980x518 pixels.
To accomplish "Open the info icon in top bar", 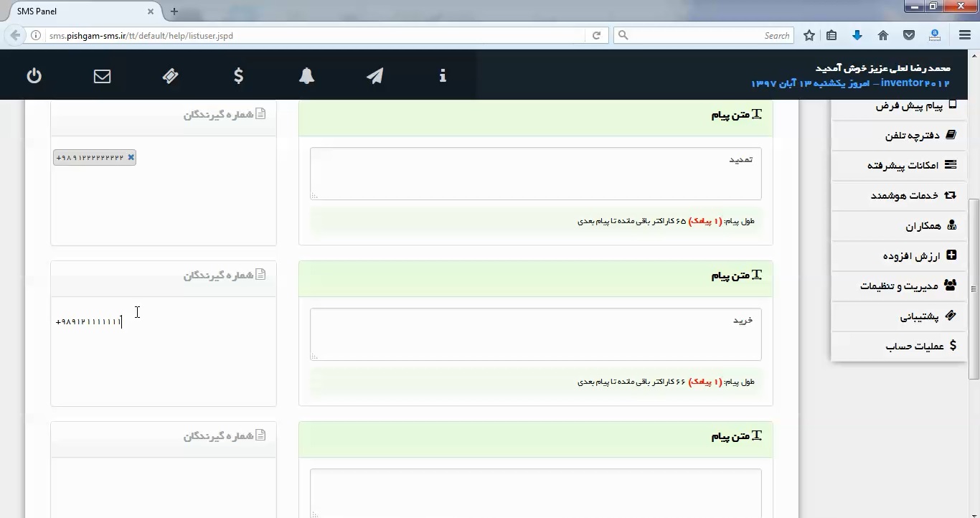I will click(x=443, y=75).
